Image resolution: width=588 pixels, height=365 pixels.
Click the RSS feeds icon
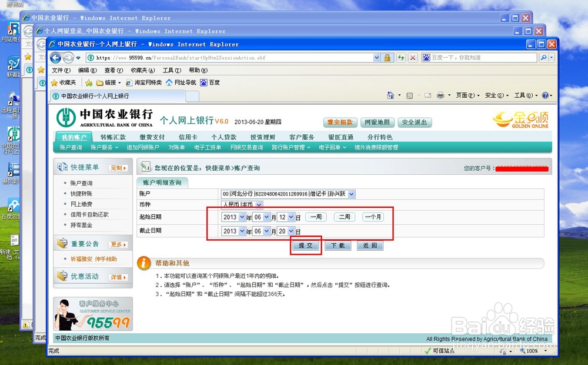pos(409,95)
